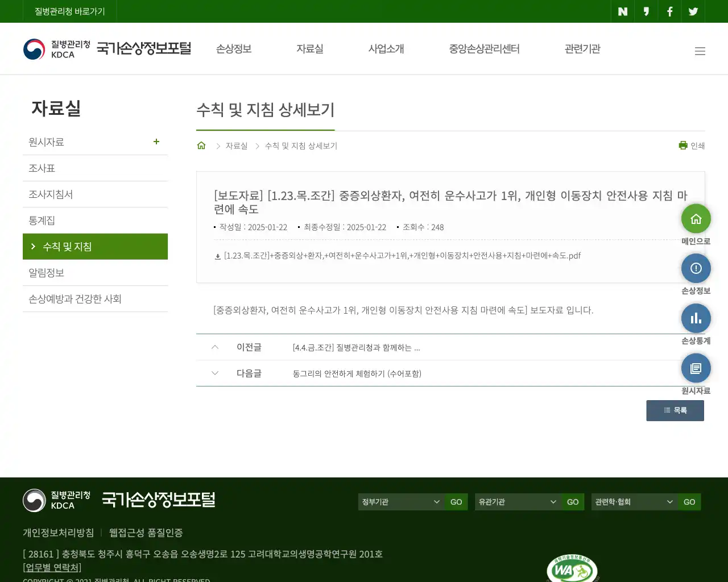Select 원시자료 in the sidebar

pyautogui.click(x=95, y=142)
